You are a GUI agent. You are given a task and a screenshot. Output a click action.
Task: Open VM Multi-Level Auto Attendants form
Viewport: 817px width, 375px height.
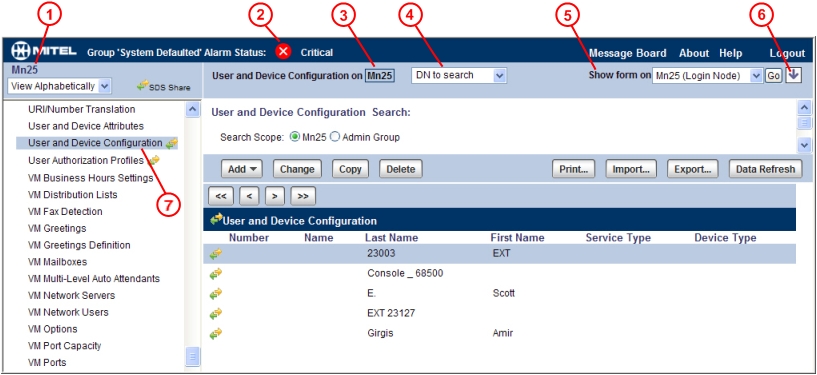click(x=94, y=279)
